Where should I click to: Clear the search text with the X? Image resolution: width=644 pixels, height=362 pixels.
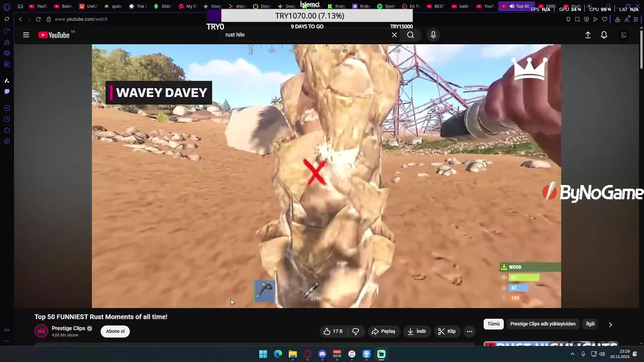(x=394, y=35)
